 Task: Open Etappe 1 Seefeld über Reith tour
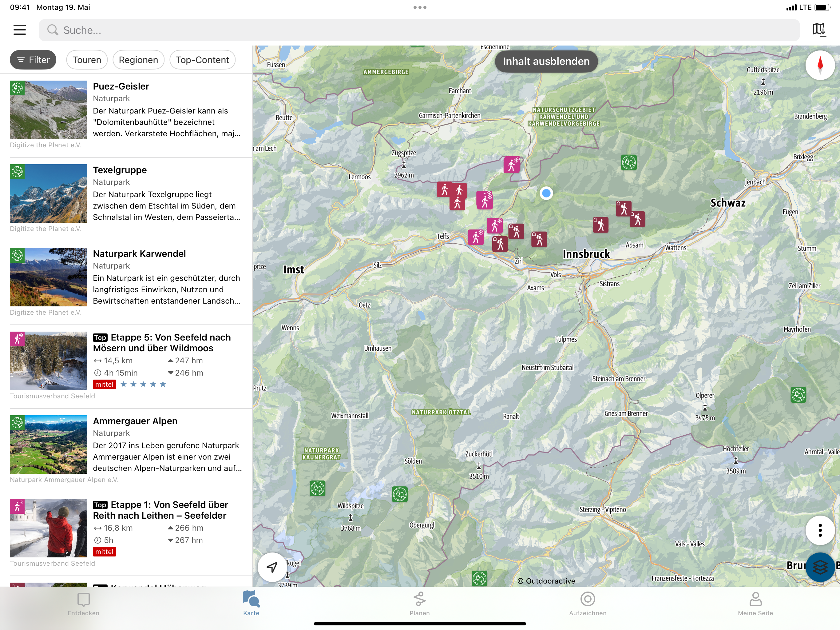tap(126, 533)
